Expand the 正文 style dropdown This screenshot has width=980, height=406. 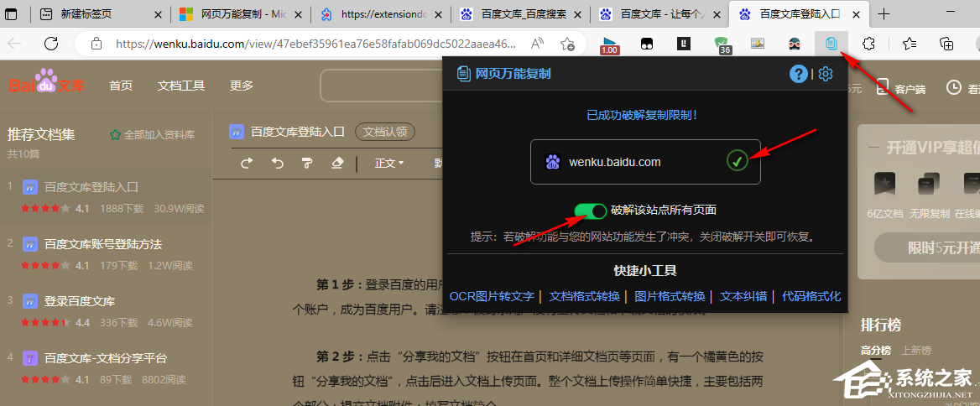pos(388,163)
